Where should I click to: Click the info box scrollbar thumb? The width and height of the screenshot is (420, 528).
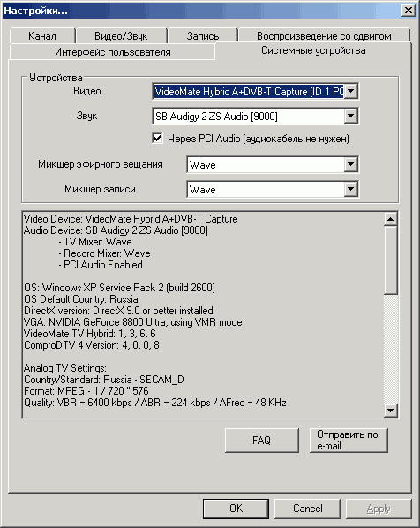[390, 260]
